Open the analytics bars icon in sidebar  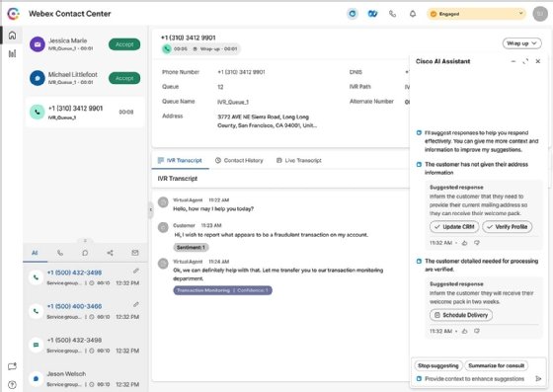(12, 53)
